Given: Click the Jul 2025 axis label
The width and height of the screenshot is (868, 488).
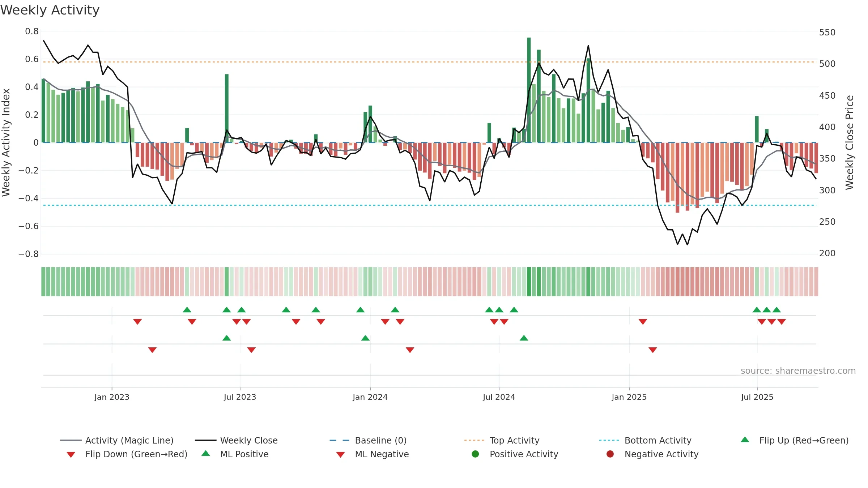Looking at the screenshot, I should click(x=757, y=397).
